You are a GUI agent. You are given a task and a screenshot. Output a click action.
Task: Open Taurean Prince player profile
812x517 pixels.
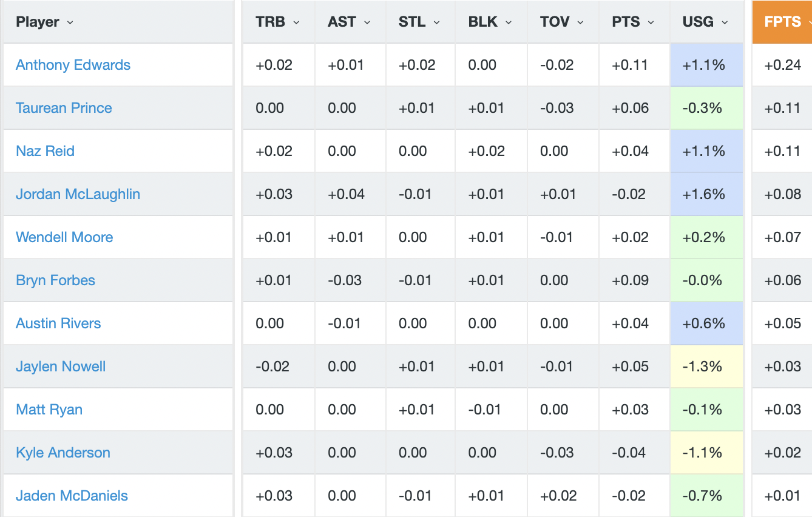coord(64,108)
